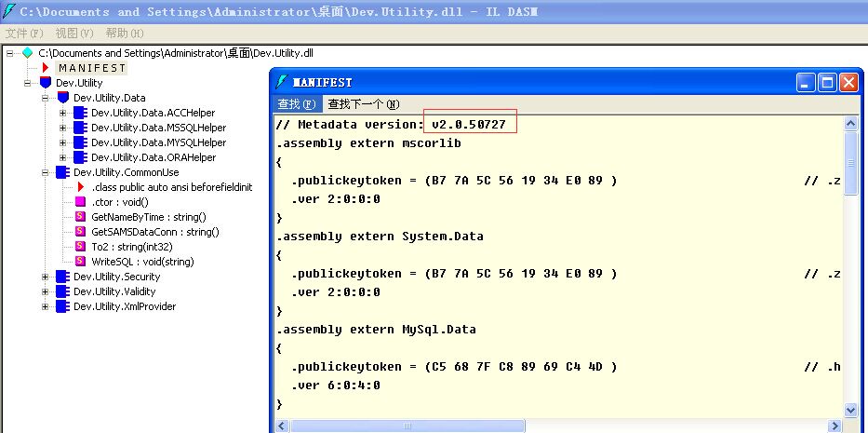Expand the Dev.Utility.Data.ORAHelper class

tap(62, 157)
